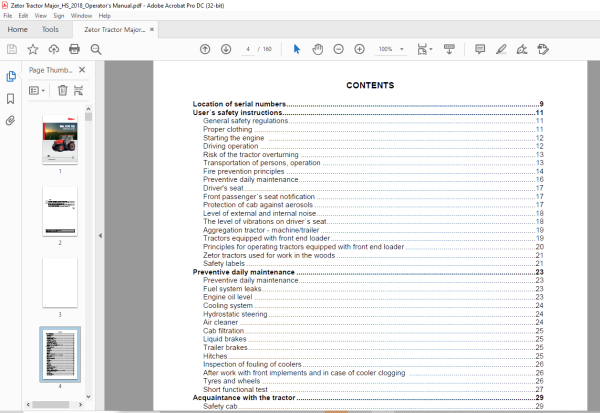The image size is (600, 413).
Task: Collapse the navigation pane with the arrow
Action: click(x=100, y=236)
